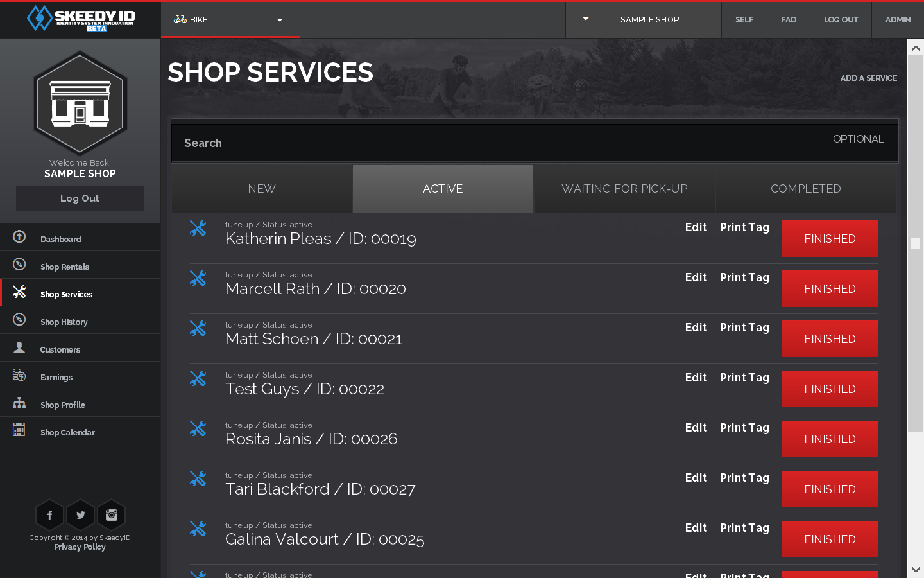Click the Facebook icon in sidebar footer
Image resolution: width=924 pixels, height=578 pixels.
(49, 515)
